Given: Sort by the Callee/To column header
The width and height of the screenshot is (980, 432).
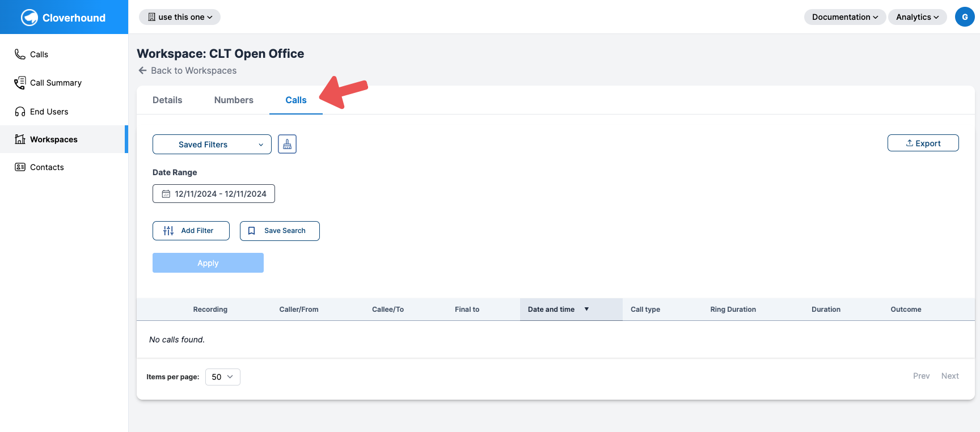Looking at the screenshot, I should 388,309.
